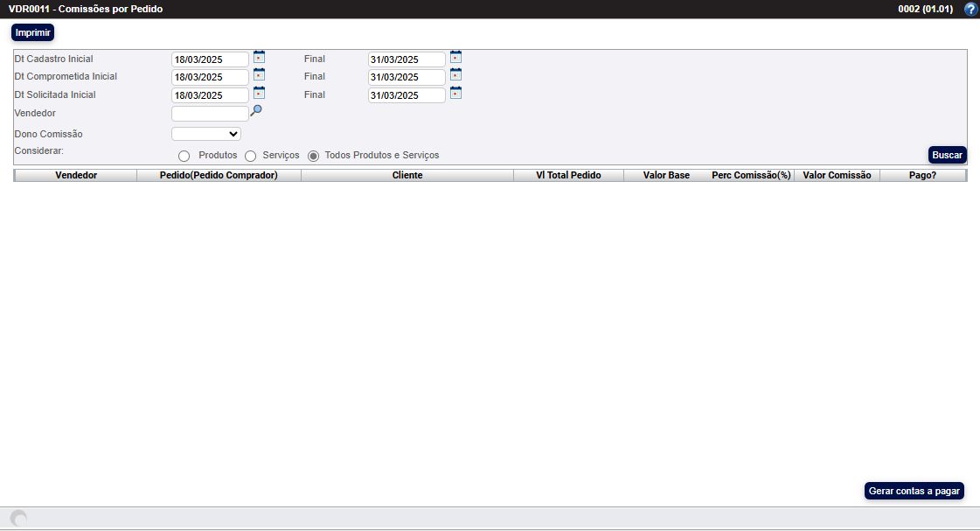Select the Dt Cadastro Inicial date field

coord(210,59)
